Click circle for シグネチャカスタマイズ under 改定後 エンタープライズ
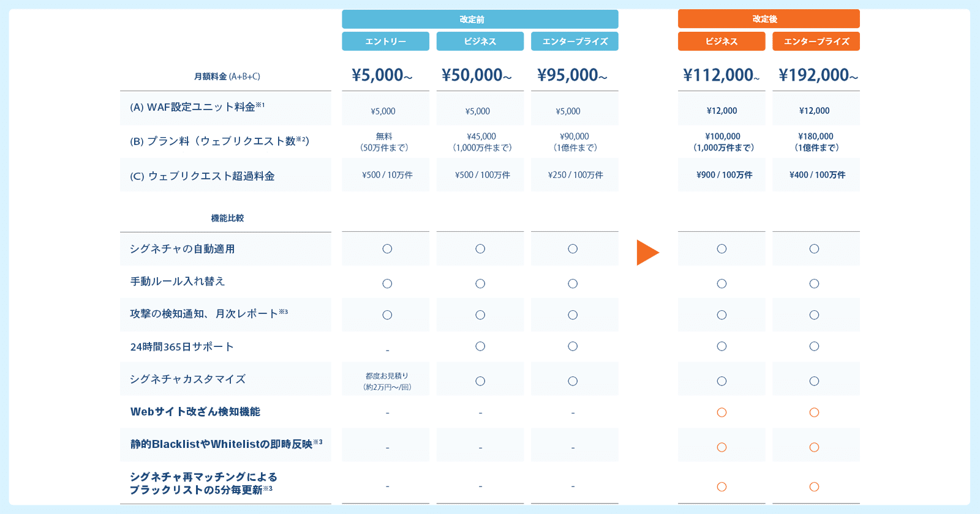The image size is (980, 514). pyautogui.click(x=814, y=381)
